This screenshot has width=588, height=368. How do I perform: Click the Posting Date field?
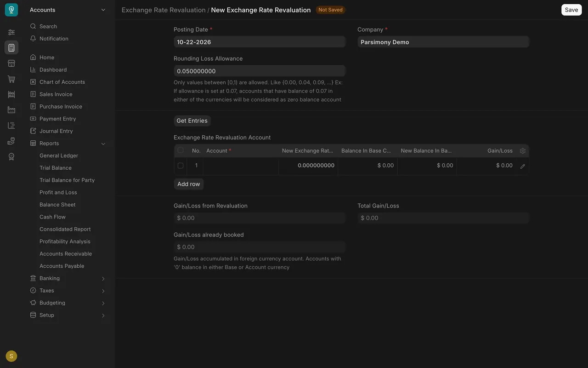pyautogui.click(x=260, y=42)
